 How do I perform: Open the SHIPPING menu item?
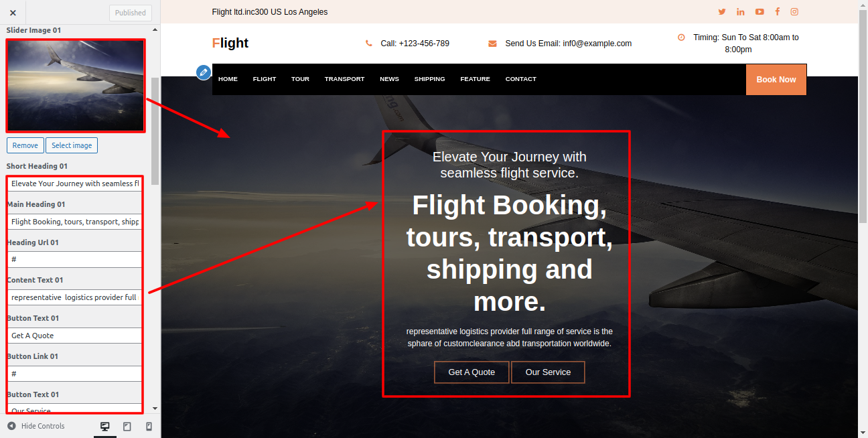(x=429, y=79)
